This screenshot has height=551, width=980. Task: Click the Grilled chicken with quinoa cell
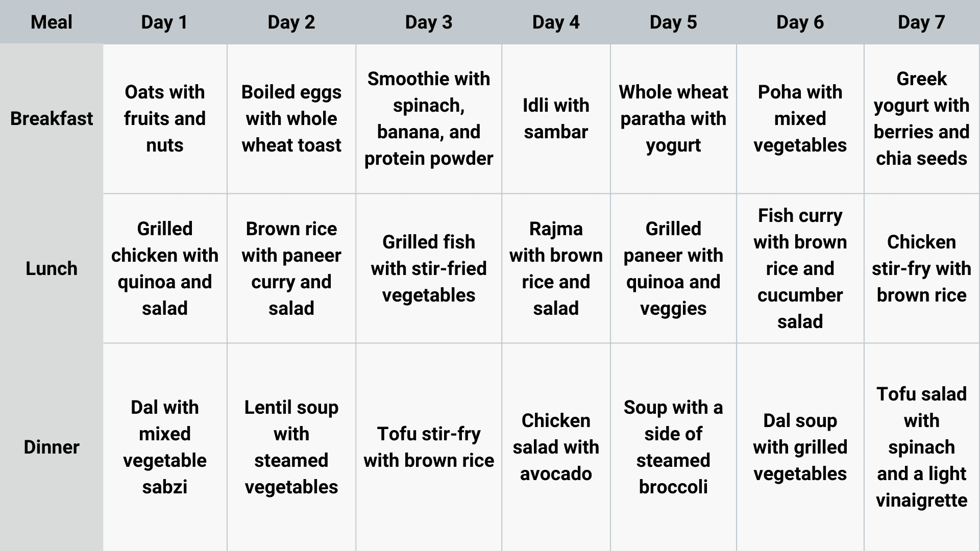(x=165, y=268)
